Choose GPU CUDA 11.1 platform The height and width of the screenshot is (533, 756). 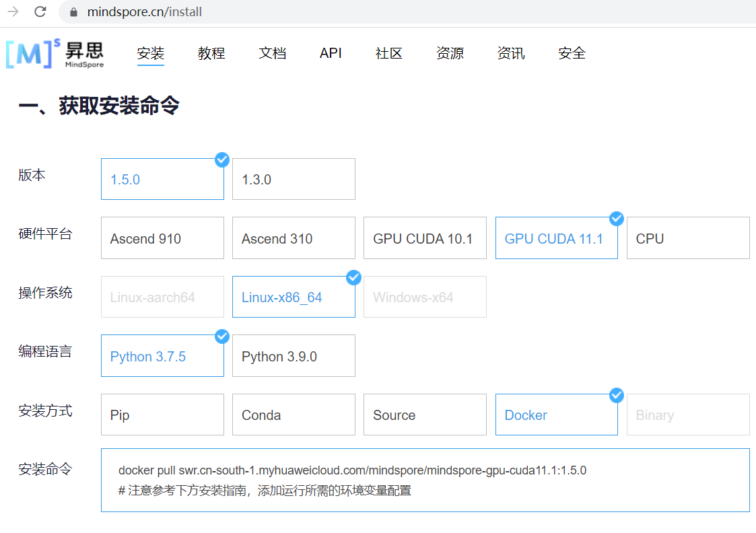click(556, 238)
